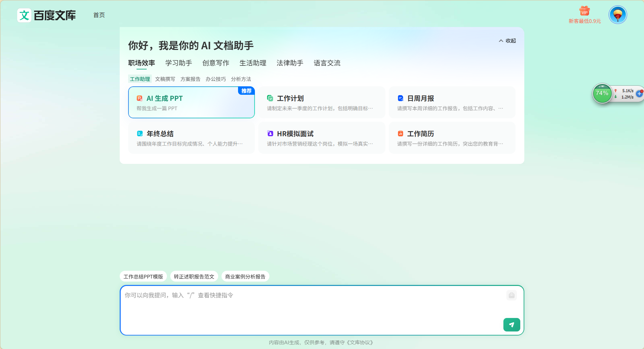Click the 推荐 badge on PPT card

tap(246, 91)
